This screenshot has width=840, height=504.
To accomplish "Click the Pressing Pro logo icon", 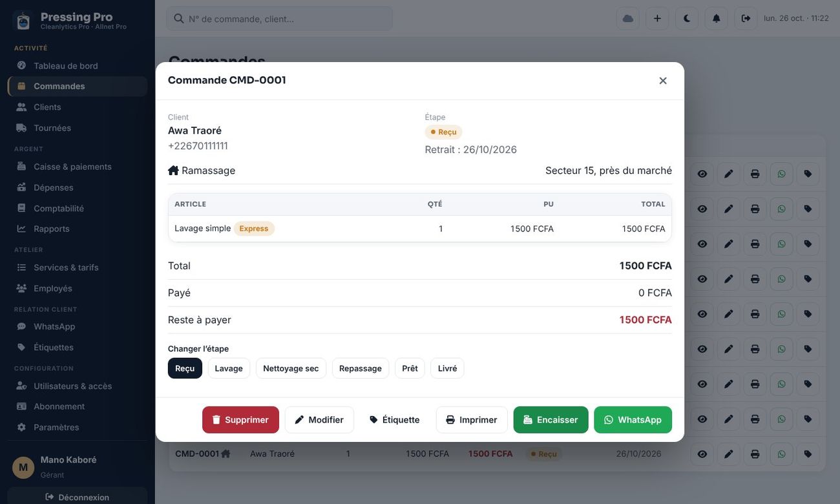I will pyautogui.click(x=23, y=21).
